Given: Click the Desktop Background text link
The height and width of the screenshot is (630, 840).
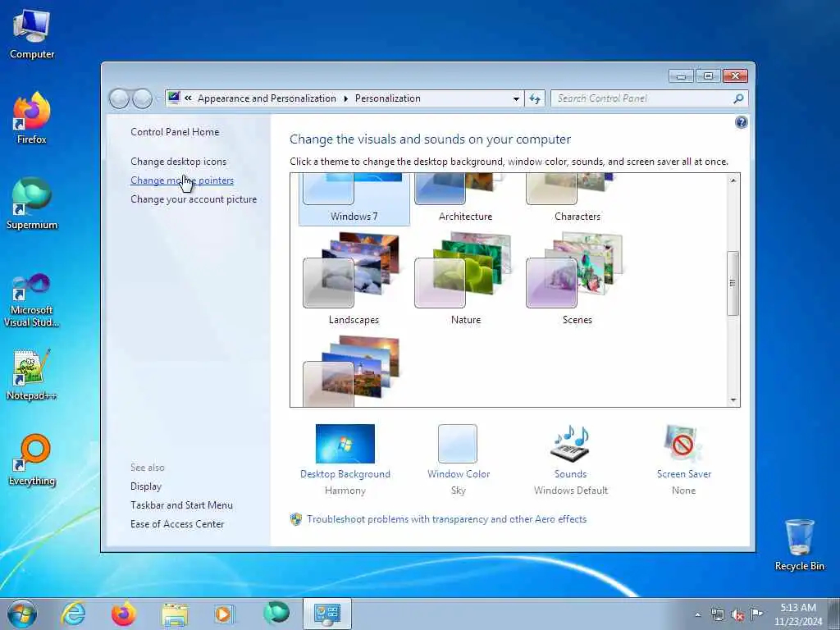Looking at the screenshot, I should [x=345, y=474].
